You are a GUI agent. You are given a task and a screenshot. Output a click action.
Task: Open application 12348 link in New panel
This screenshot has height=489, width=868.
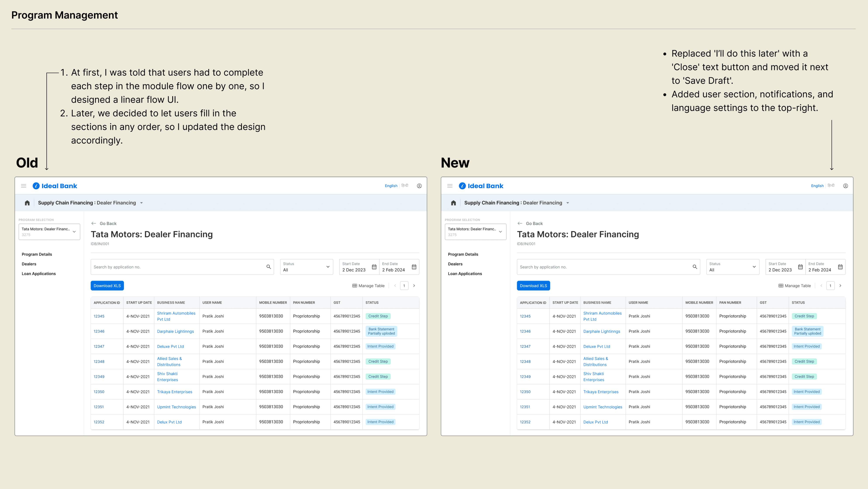tap(525, 362)
